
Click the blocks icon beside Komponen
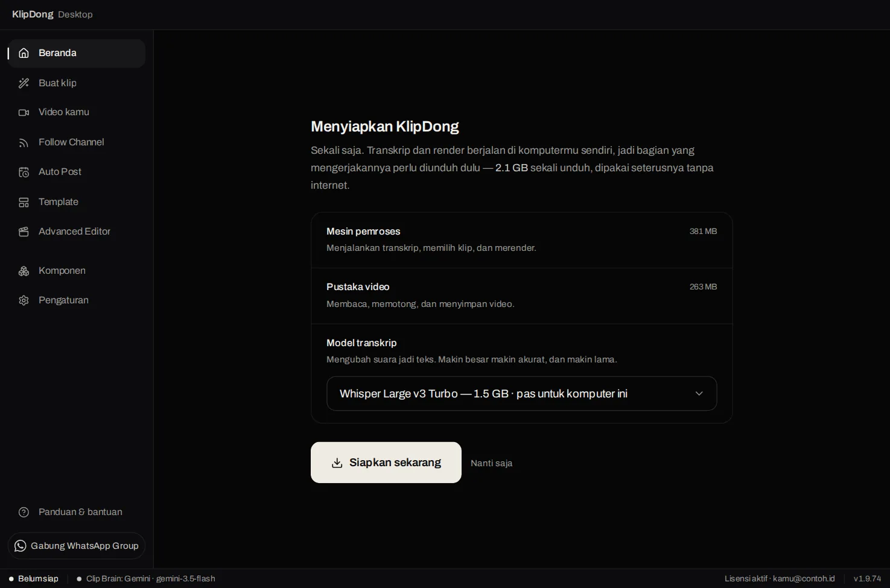coord(24,271)
